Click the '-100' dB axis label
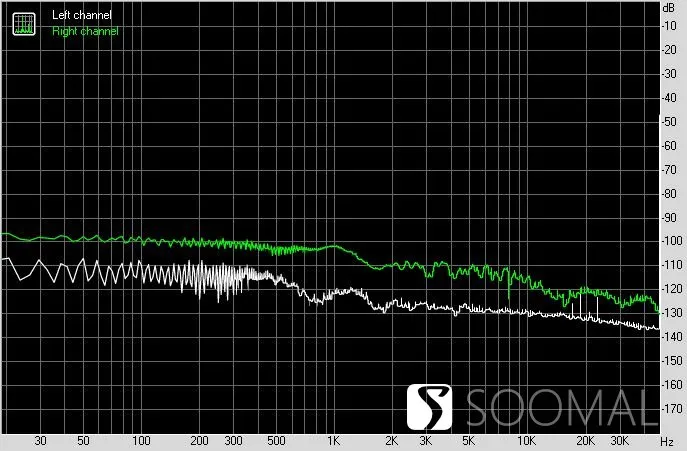 coord(673,241)
